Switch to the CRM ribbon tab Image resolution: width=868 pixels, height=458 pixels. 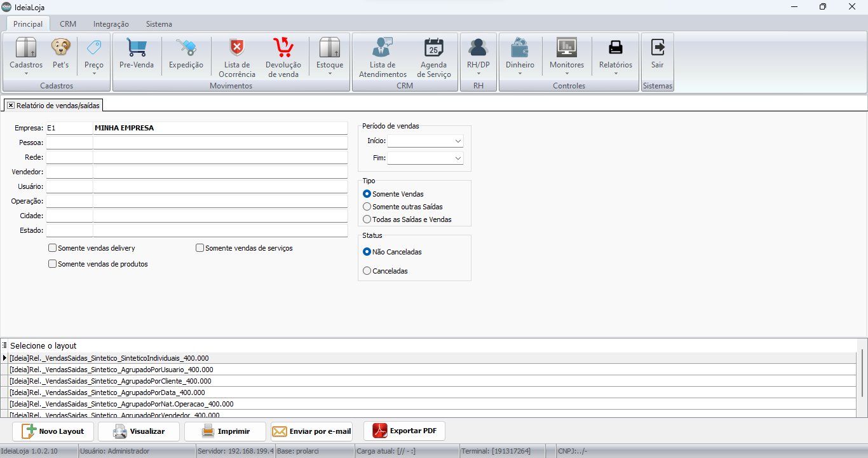[68, 24]
